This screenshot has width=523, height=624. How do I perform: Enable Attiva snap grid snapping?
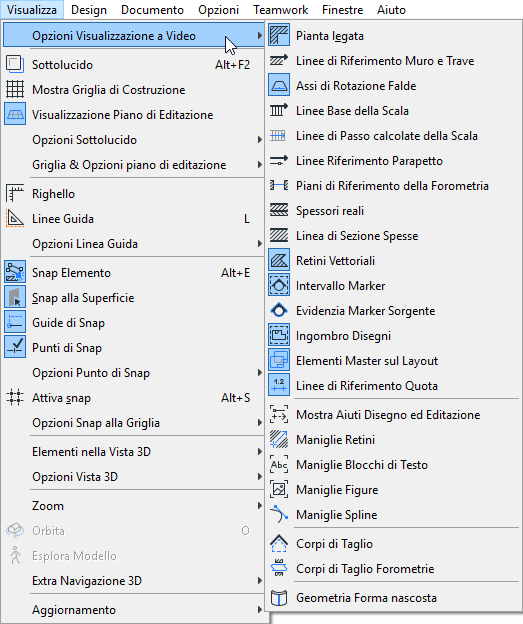(x=135, y=398)
